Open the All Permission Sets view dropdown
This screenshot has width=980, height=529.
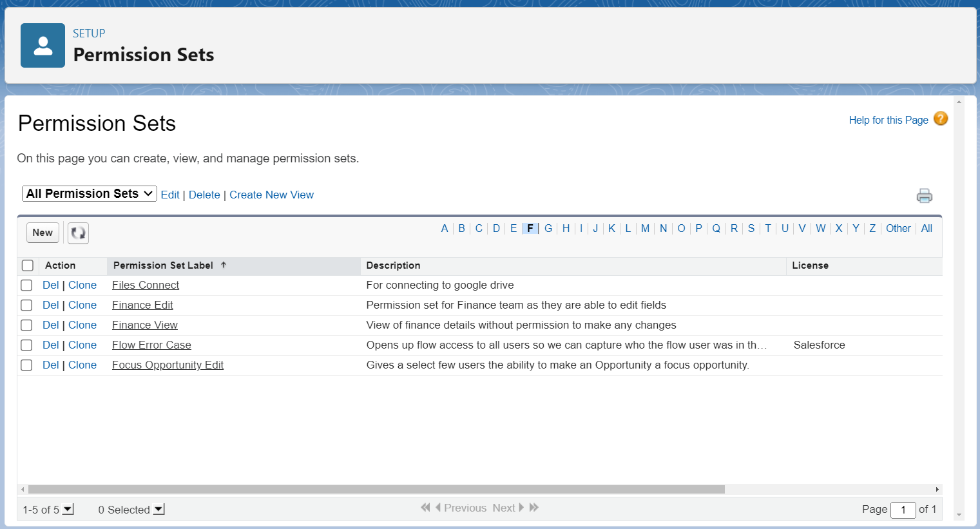89,194
